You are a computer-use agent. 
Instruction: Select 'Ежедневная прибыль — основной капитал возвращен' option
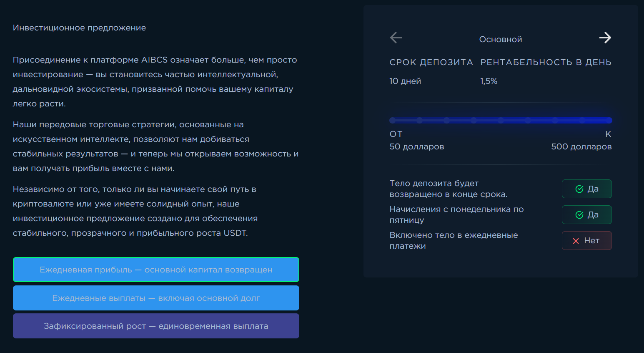156,270
